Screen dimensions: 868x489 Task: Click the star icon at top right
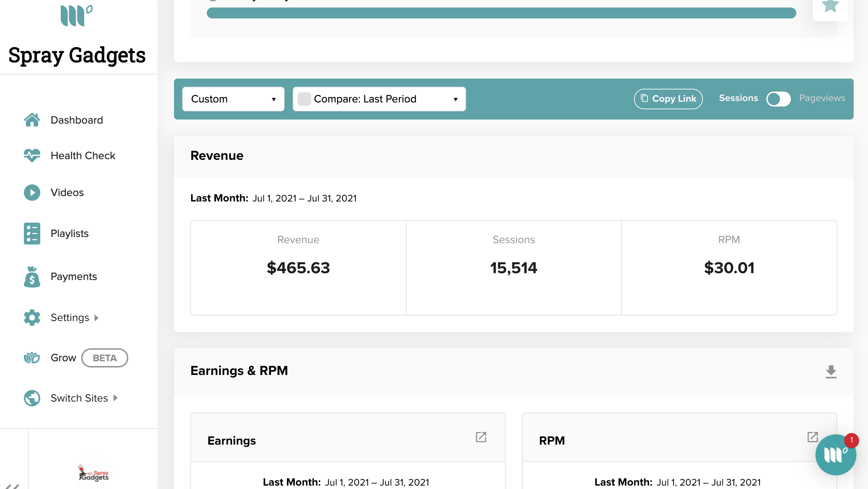click(x=830, y=5)
